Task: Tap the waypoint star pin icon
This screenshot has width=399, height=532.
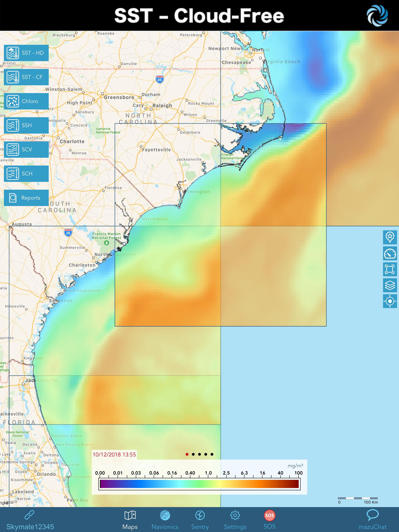Action: pos(390,237)
